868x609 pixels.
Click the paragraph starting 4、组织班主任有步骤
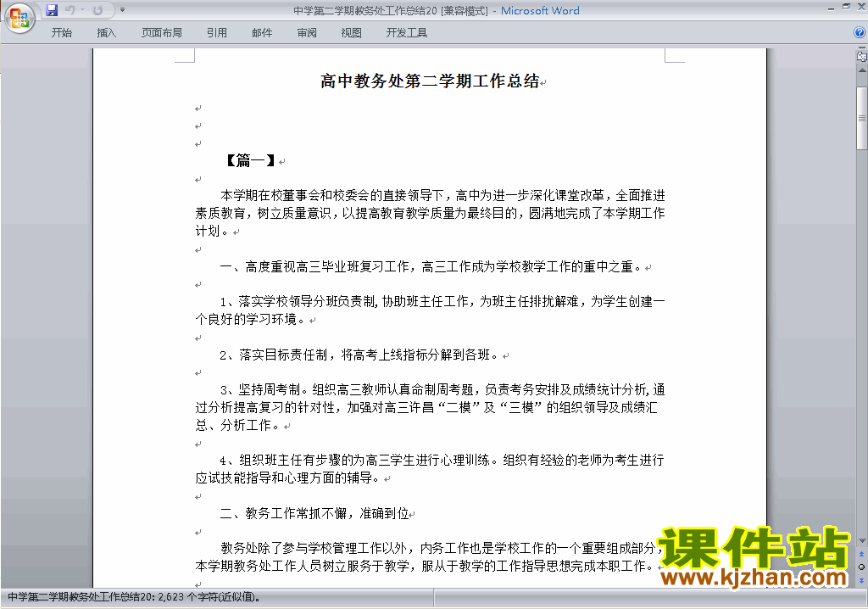(430, 469)
